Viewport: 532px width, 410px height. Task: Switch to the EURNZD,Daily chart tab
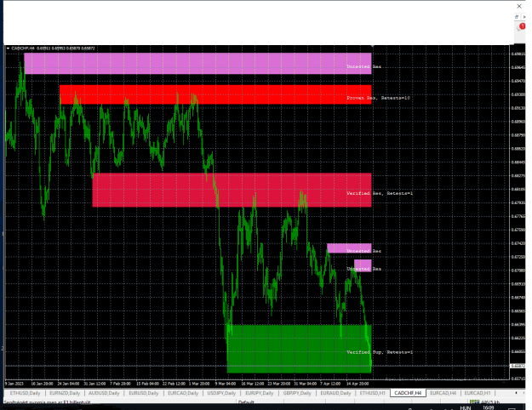click(x=65, y=393)
